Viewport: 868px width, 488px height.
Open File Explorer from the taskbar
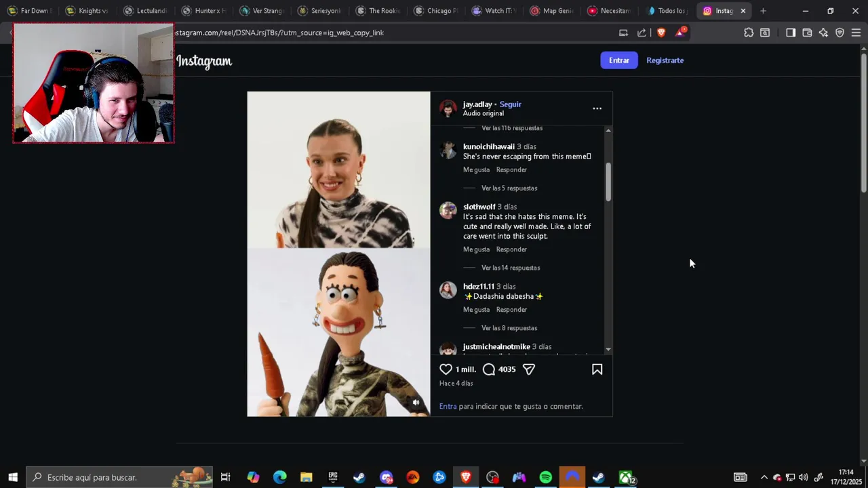pyautogui.click(x=307, y=477)
